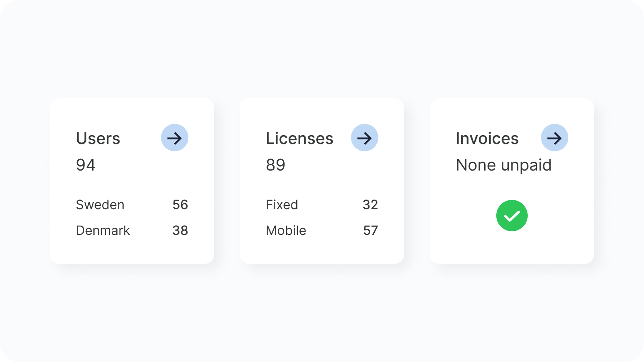Click the Licenses card arrow icon

click(x=365, y=138)
